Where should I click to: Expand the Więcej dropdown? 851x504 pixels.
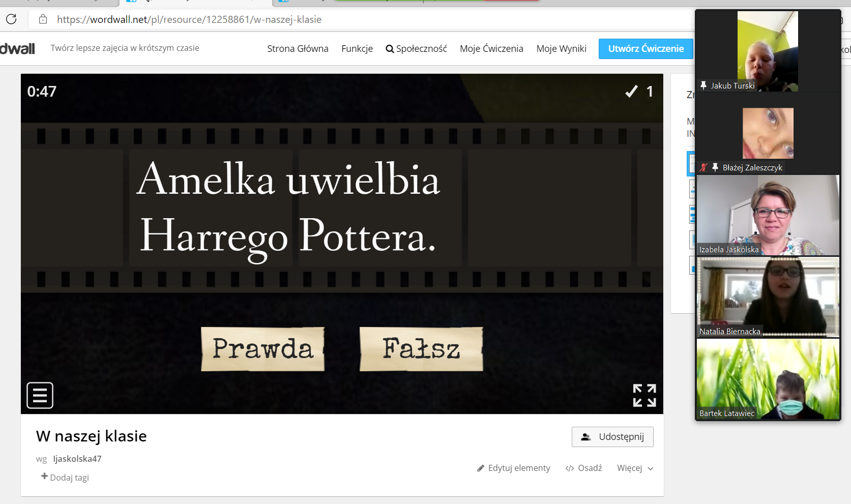(x=635, y=468)
